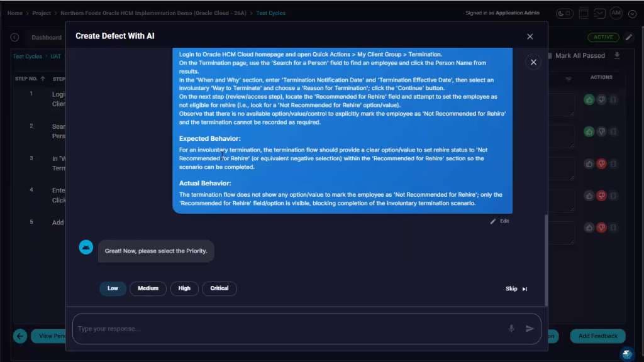644x362 pixels.
Task: Click the ACTIVE status badge
Action: [x=603, y=37]
